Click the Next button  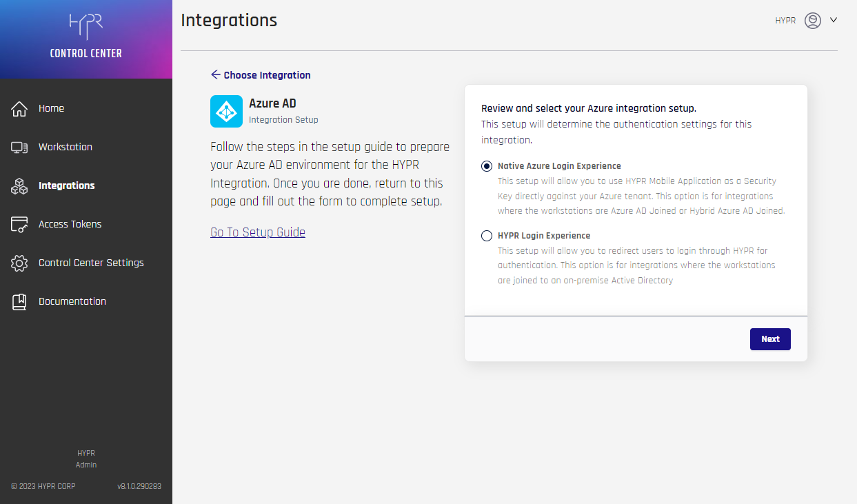[770, 339]
